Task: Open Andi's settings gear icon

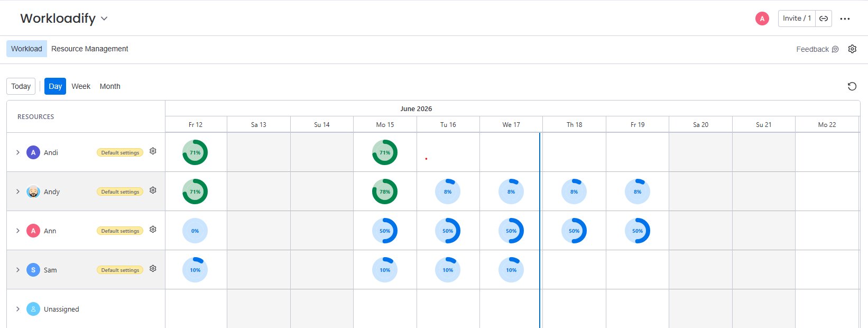Action: pyautogui.click(x=153, y=151)
